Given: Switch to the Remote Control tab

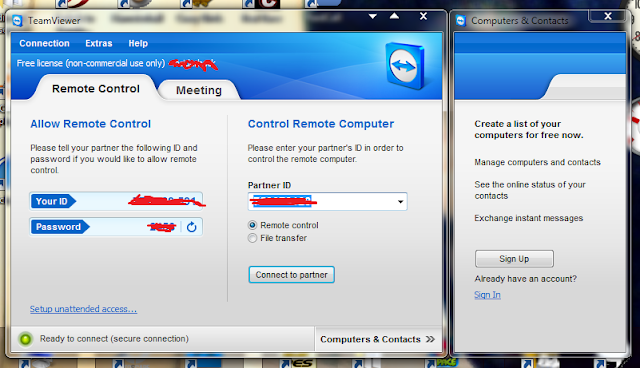Looking at the screenshot, I should coord(96,89).
